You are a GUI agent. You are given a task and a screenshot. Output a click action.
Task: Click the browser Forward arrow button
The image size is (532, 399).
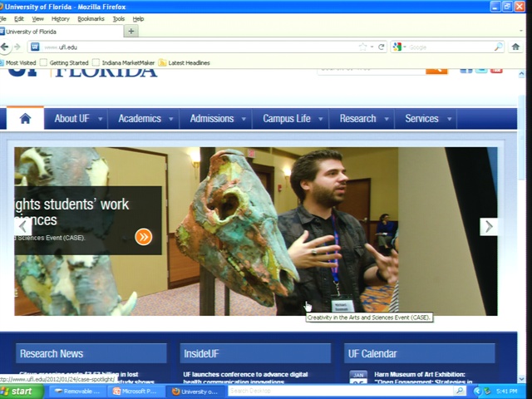point(18,47)
